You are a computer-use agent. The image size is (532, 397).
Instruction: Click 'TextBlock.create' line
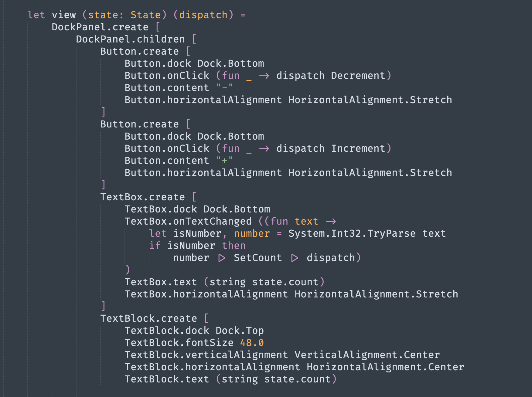(155, 318)
